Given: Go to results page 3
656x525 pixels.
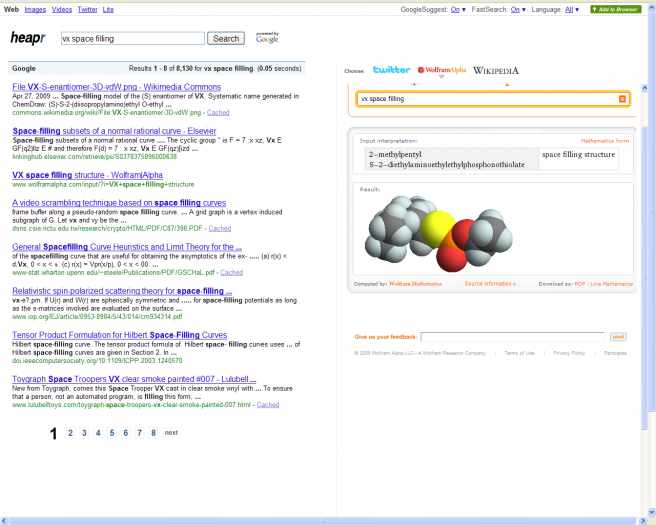Looking at the screenshot, I should [84, 433].
